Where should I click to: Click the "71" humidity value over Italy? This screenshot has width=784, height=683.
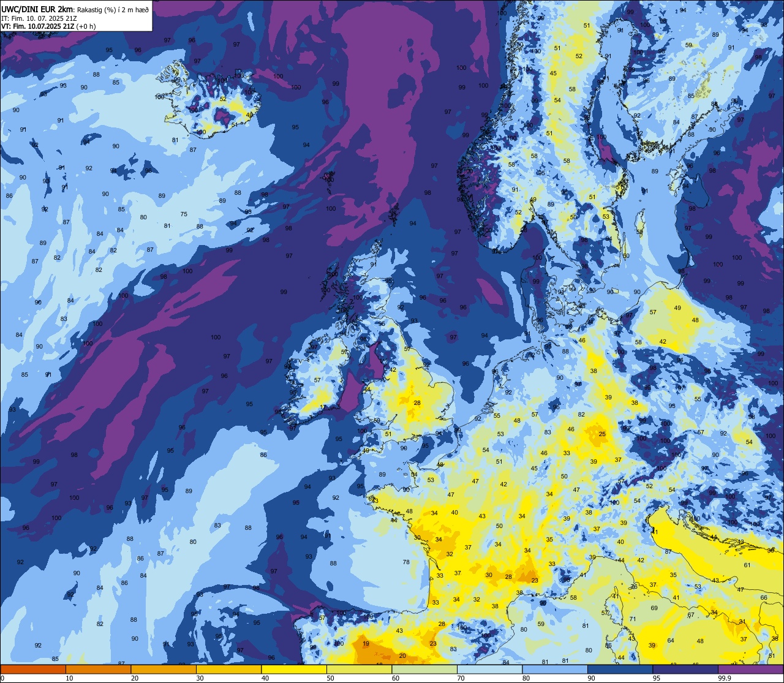tap(633, 620)
